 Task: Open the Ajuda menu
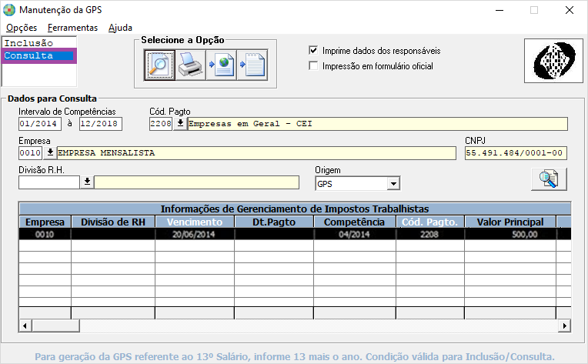120,28
